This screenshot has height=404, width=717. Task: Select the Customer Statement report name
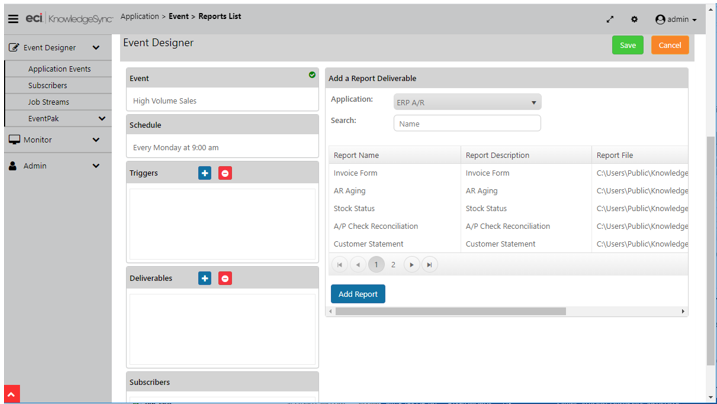point(369,244)
